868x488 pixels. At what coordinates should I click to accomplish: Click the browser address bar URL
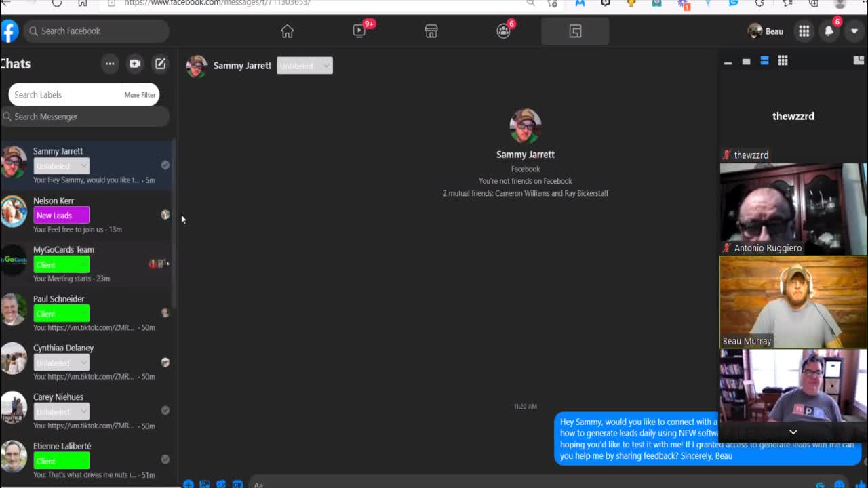pyautogui.click(x=217, y=3)
